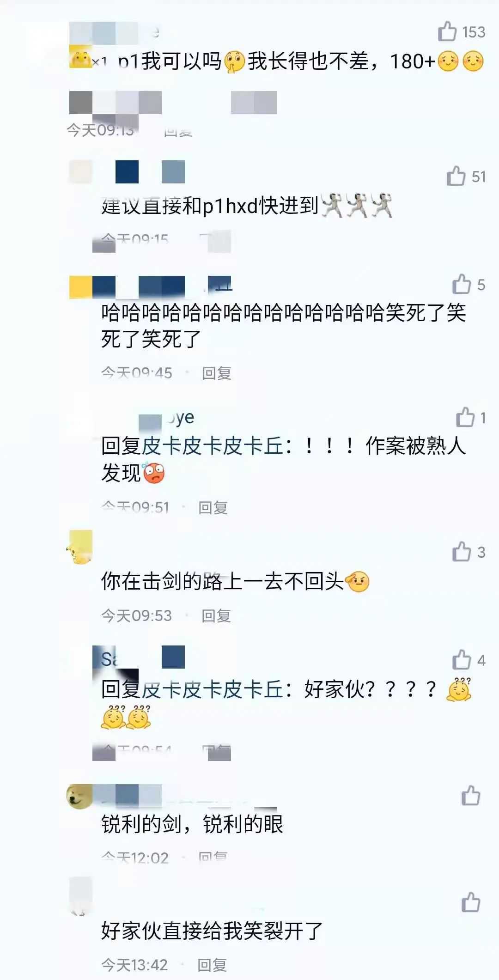
Task: Open the Pikachu avatar commenter profile
Action: click(80, 547)
